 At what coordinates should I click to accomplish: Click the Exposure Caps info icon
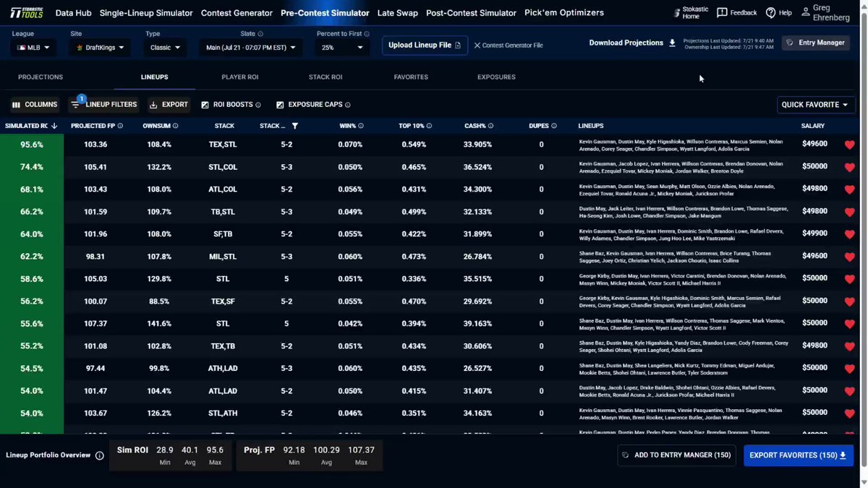[x=348, y=105]
